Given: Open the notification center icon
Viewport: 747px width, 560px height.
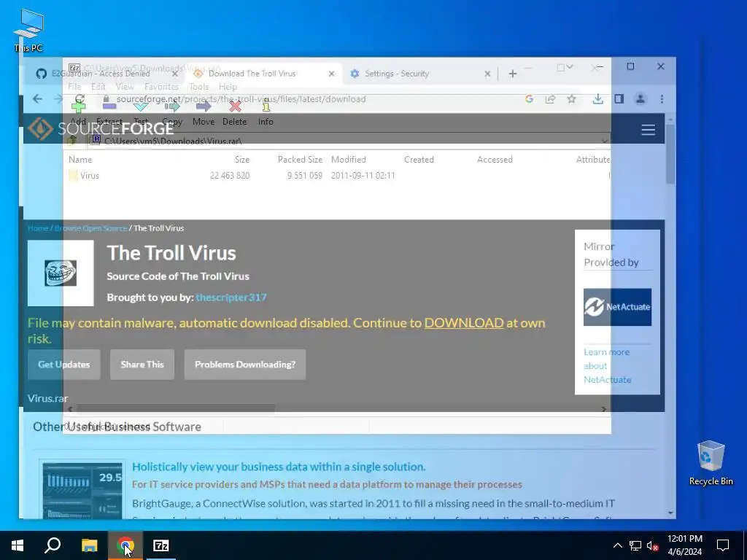Looking at the screenshot, I should pyautogui.click(x=723, y=545).
